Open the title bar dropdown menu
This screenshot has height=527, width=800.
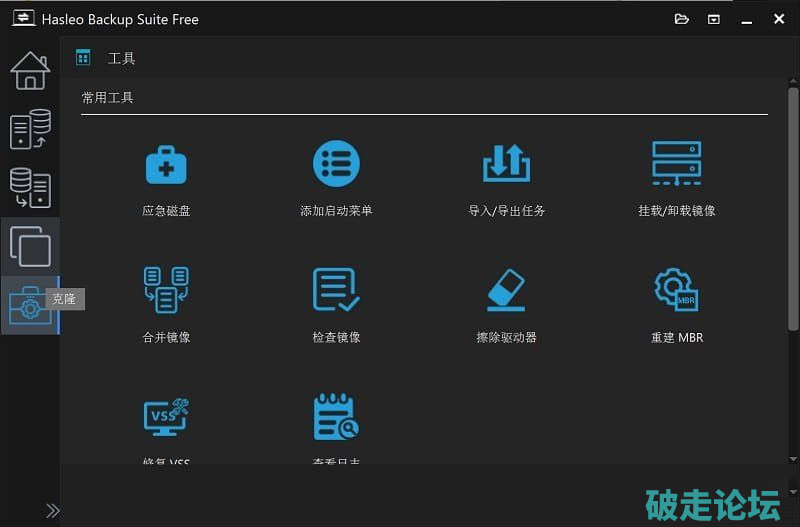point(714,19)
